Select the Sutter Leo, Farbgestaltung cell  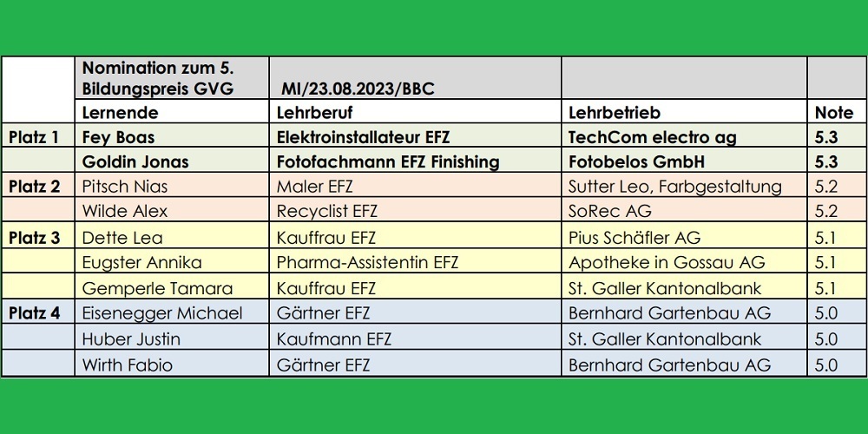click(x=675, y=187)
